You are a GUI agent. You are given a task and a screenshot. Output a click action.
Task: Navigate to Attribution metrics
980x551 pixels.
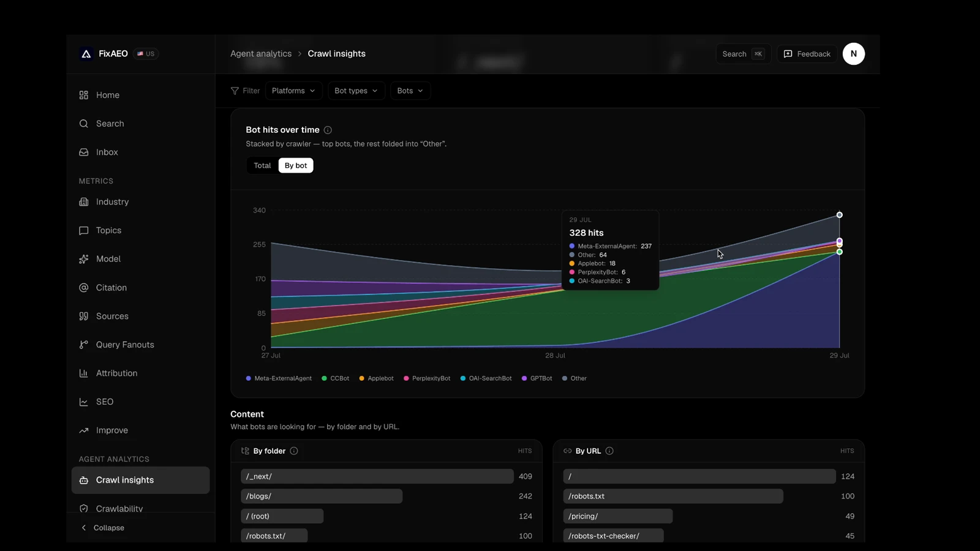(x=140, y=373)
